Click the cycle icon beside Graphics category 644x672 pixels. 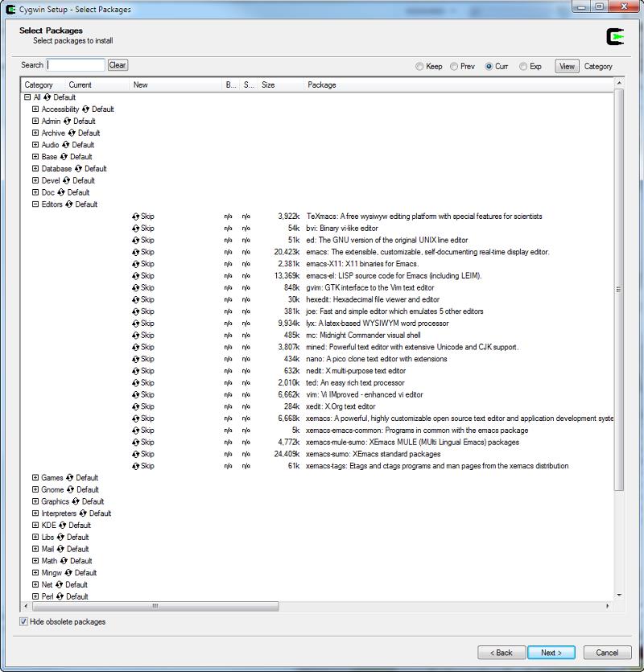(76, 501)
